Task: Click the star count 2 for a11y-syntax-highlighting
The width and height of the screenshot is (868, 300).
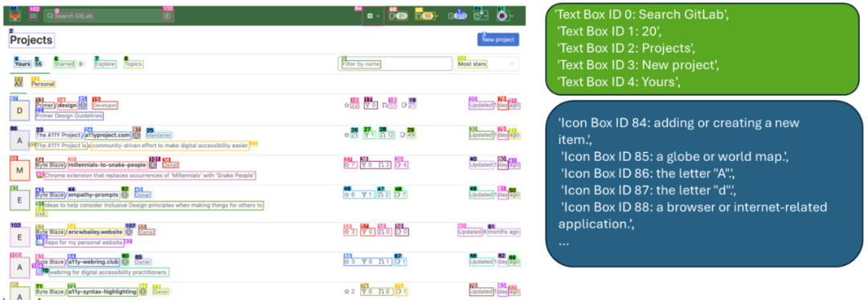Action: 350,292
